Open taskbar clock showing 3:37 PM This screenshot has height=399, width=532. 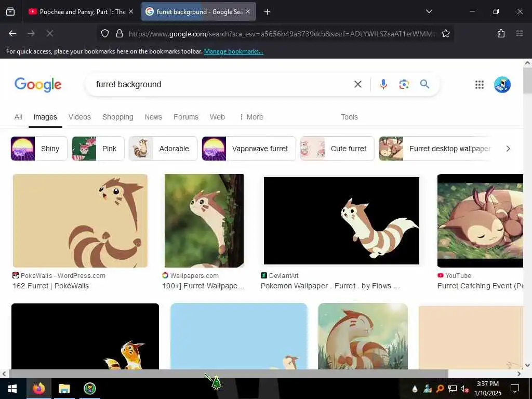[x=487, y=389]
